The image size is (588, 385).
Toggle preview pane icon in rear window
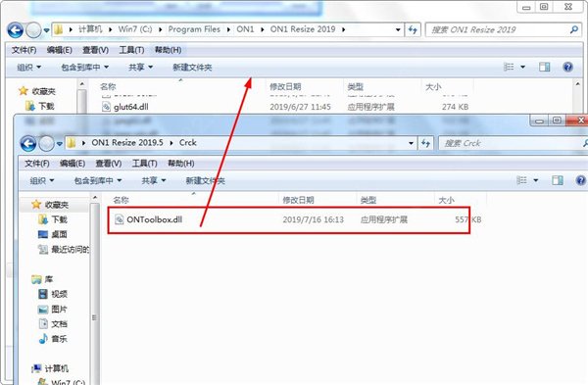point(544,67)
